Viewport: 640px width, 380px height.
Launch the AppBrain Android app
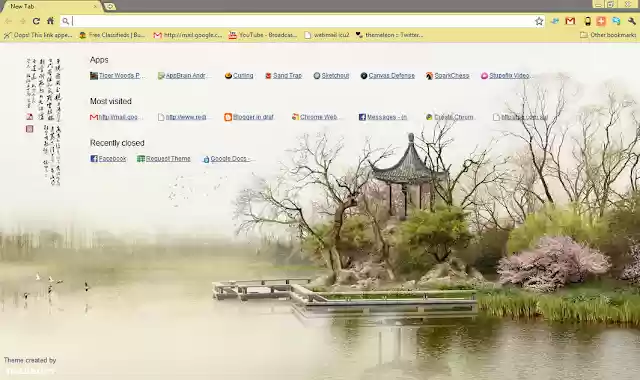[x=184, y=76]
